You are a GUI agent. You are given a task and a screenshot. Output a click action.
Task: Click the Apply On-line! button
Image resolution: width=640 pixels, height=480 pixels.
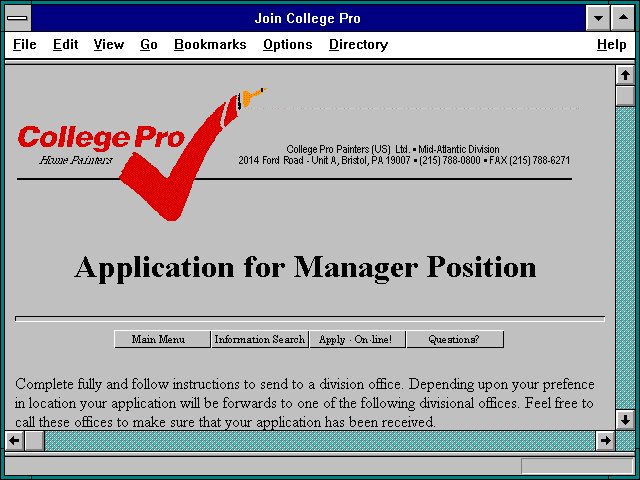[358, 339]
